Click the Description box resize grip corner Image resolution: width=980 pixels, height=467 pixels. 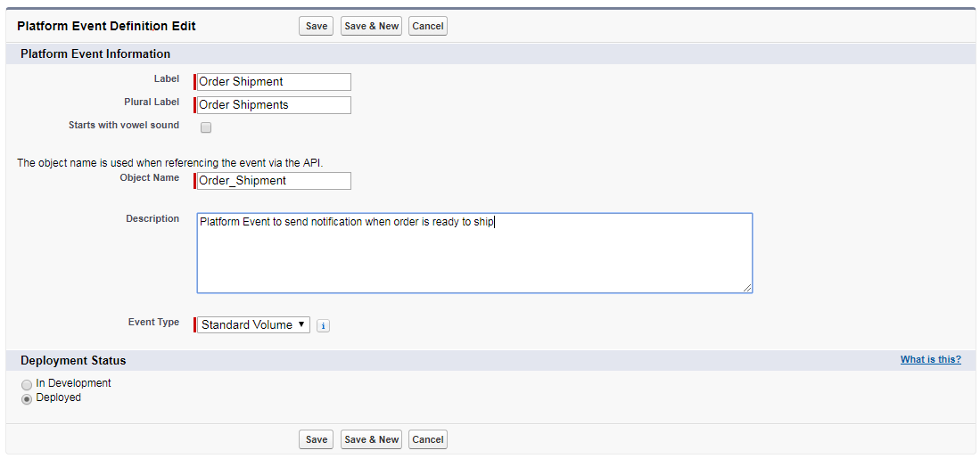tap(747, 288)
